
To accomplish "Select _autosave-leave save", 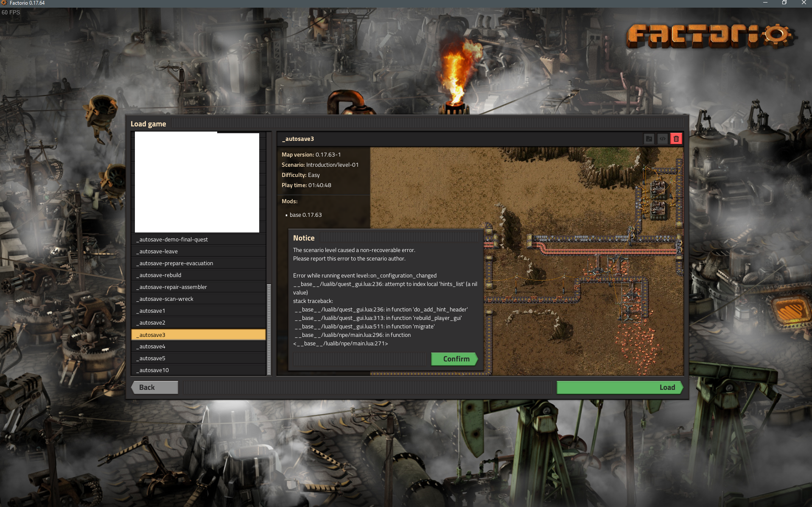I will pos(199,251).
